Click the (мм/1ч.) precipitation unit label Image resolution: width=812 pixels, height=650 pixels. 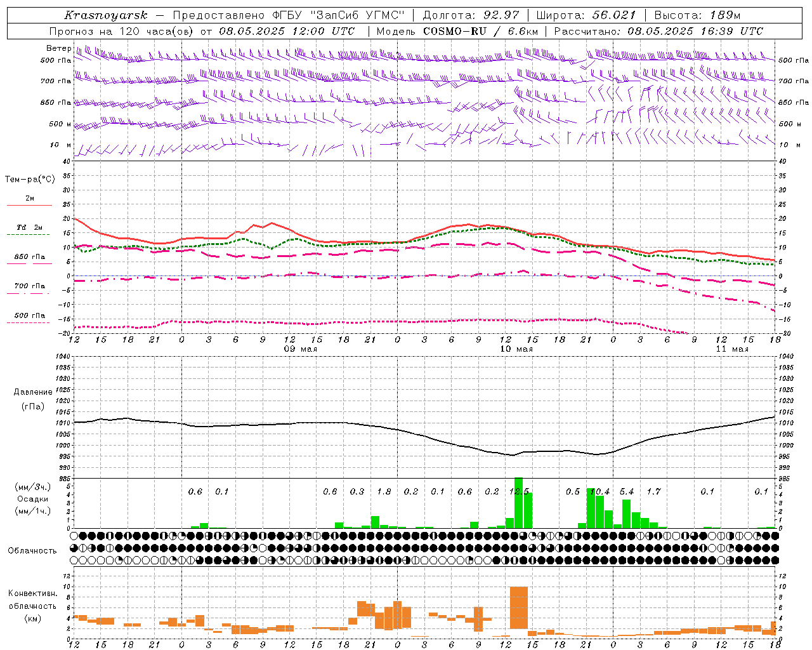click(x=33, y=511)
